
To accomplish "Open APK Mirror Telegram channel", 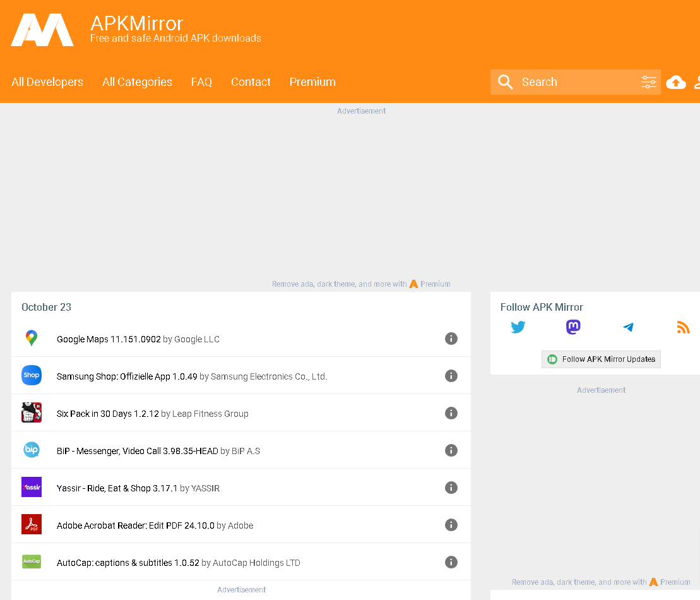I will click(628, 327).
